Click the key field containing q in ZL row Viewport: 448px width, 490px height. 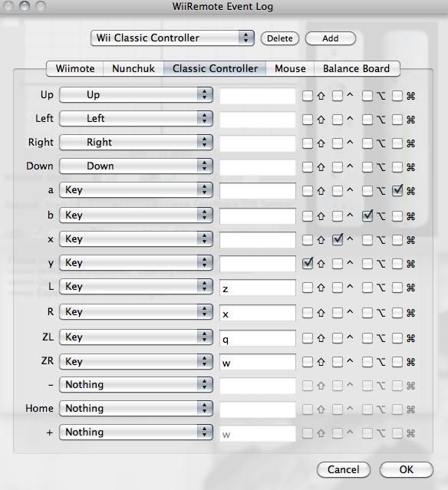tap(258, 338)
